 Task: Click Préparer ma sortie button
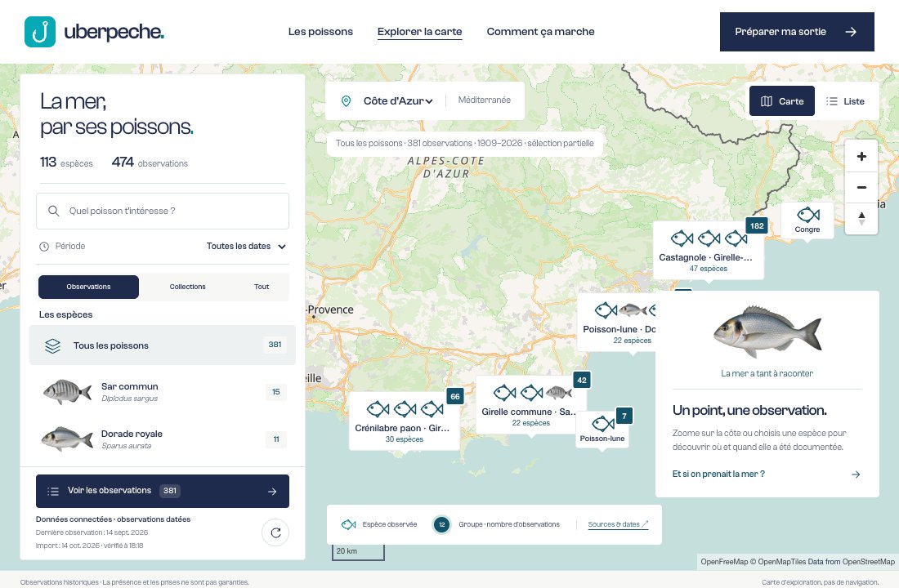coord(797,32)
